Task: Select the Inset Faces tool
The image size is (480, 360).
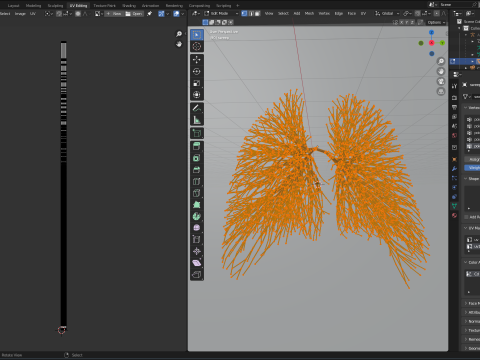Action: [x=197, y=158]
